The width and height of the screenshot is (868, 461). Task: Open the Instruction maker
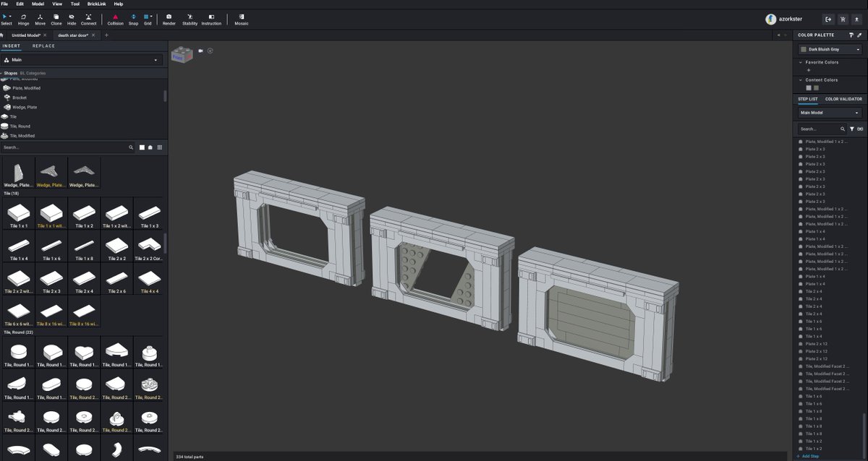click(x=211, y=19)
